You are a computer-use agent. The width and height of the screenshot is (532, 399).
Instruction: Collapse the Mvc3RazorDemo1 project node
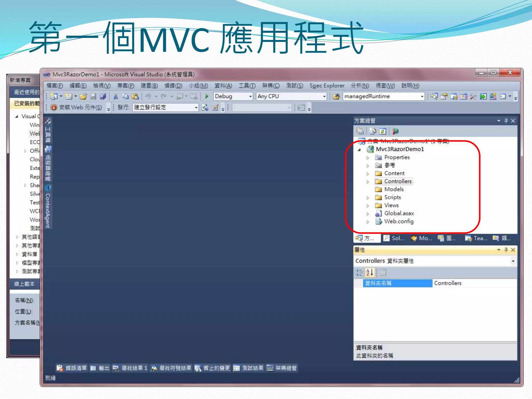[359, 150]
